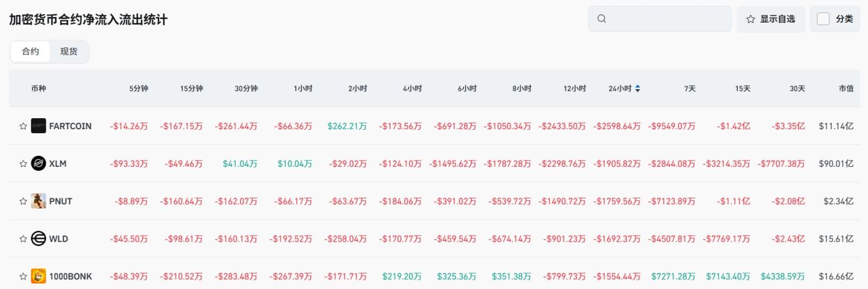868x289 pixels.
Task: Toggle the XLM favorite star
Action: (x=23, y=163)
